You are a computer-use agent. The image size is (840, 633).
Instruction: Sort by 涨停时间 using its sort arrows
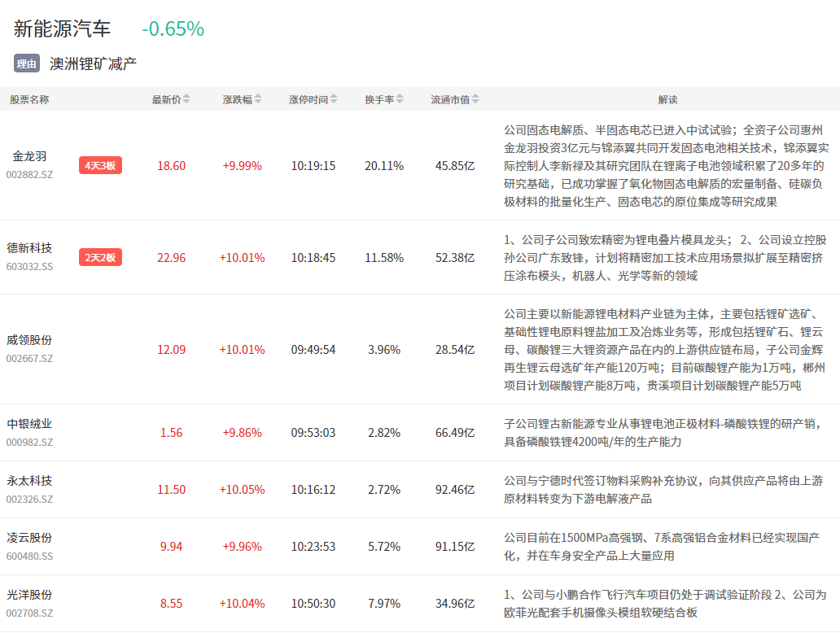tap(334, 99)
